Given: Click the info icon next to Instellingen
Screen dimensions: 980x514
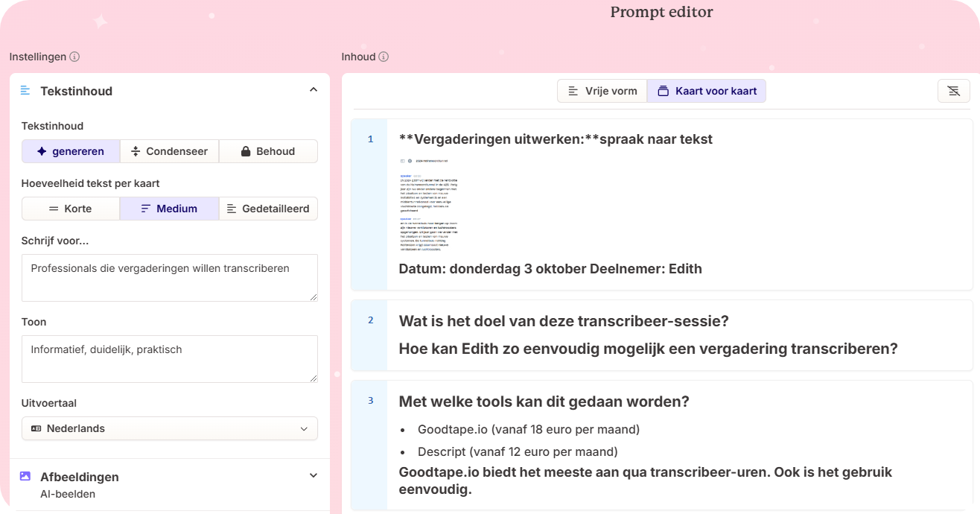Looking at the screenshot, I should coord(74,57).
